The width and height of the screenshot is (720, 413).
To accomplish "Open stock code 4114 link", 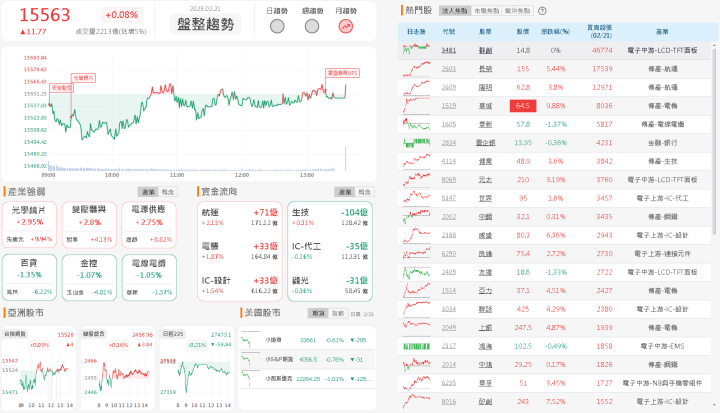I will [x=449, y=161].
